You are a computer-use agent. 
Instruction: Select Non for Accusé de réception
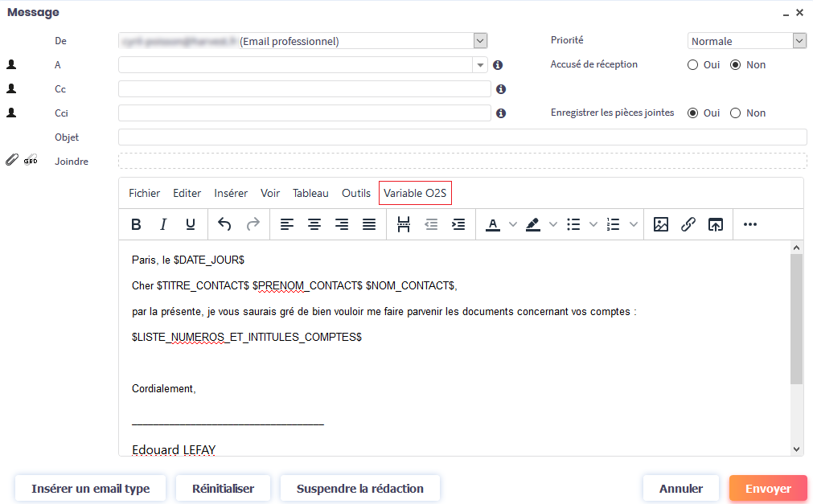click(735, 65)
